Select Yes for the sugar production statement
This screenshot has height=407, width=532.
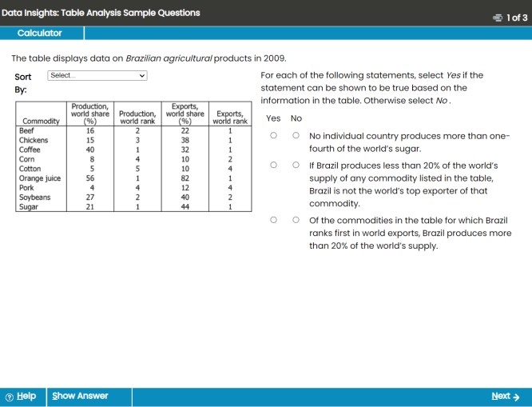point(273,136)
